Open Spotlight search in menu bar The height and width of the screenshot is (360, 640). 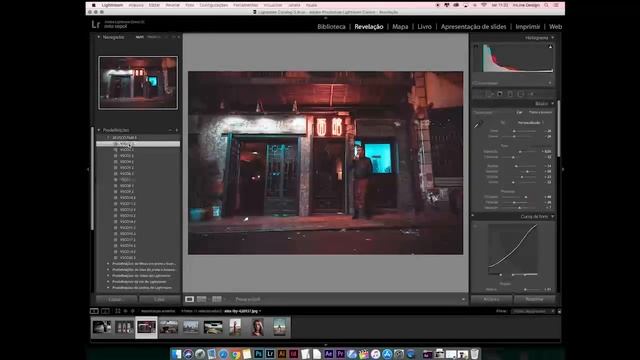coord(547,5)
